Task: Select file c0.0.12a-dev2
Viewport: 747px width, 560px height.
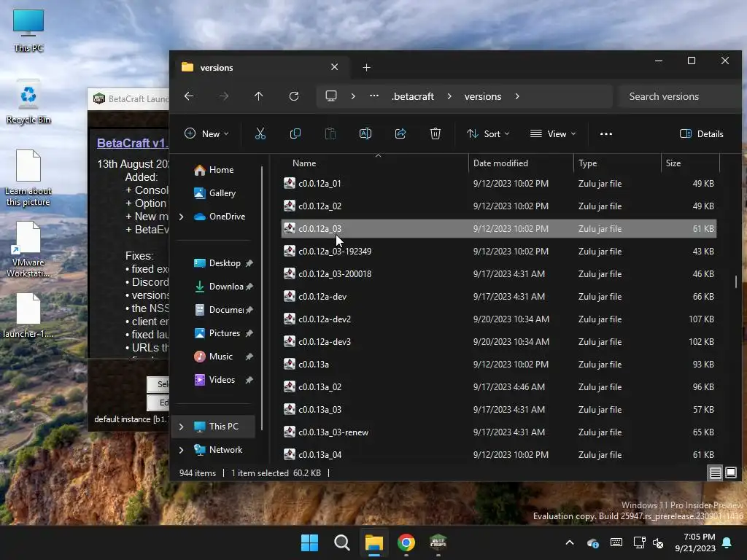Action: 499,319
